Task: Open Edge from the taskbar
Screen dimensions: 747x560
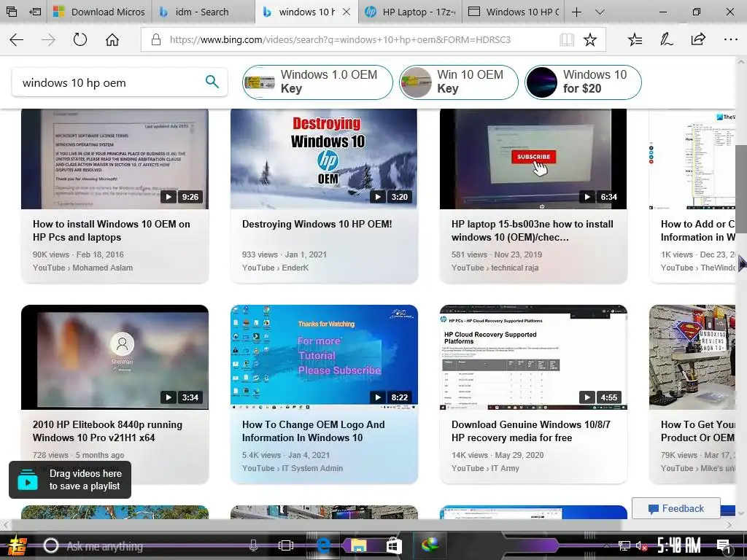Action: (x=323, y=545)
